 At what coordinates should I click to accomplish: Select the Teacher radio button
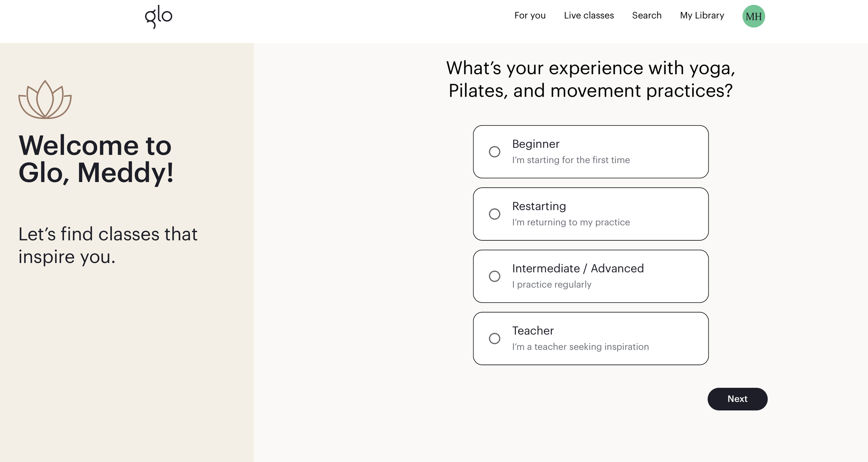coord(494,339)
